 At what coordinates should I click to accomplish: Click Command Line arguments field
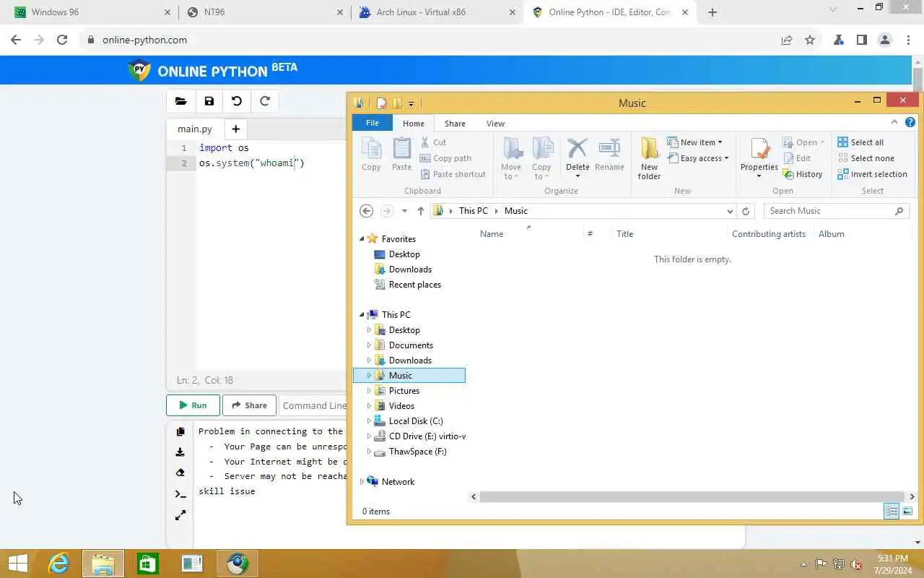tap(314, 405)
